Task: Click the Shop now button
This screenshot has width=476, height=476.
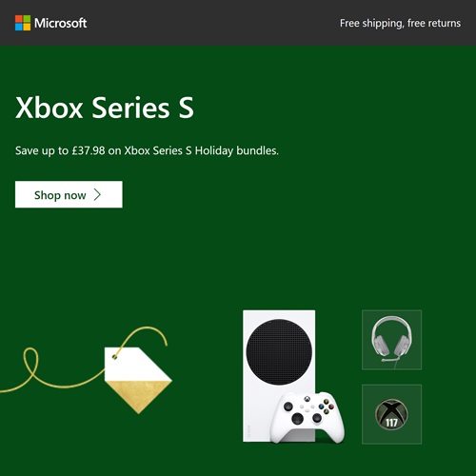Action: (69, 194)
